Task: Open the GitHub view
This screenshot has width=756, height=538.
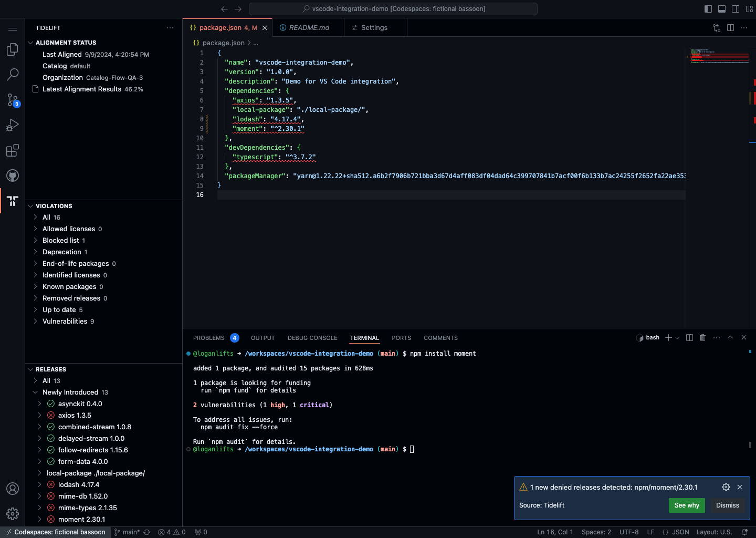Action: coord(13,175)
